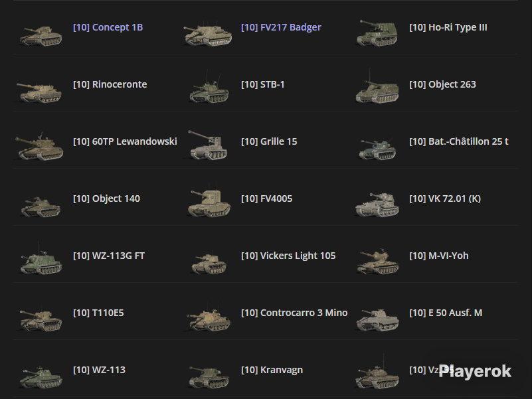The image size is (532, 399).
Task: Select the Vickers Light 105 name
Action: (x=288, y=256)
